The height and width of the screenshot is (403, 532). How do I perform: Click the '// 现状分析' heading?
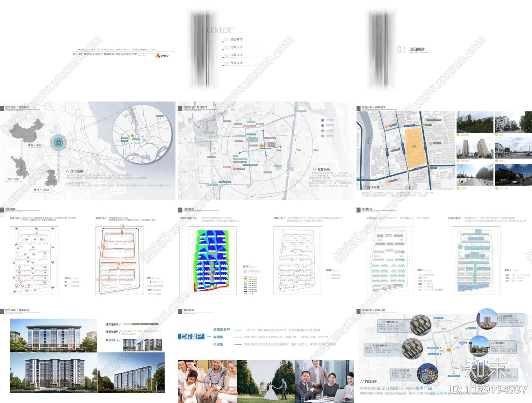click(x=371, y=187)
